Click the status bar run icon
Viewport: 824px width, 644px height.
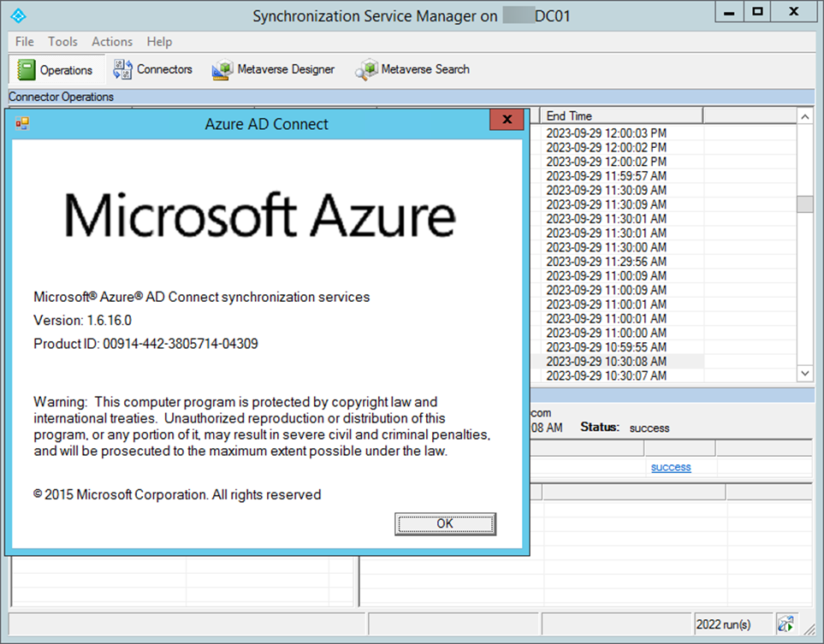pyautogui.click(x=785, y=624)
